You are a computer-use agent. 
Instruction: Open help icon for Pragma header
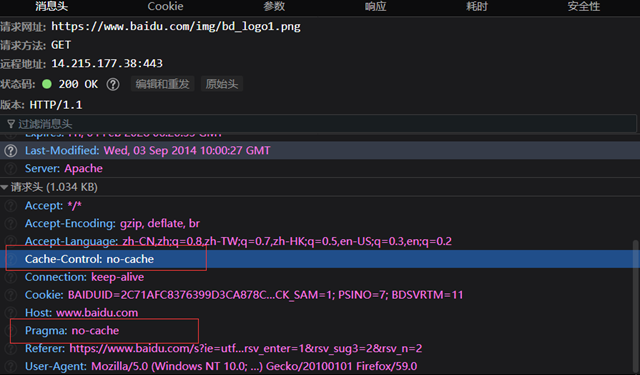point(11,331)
